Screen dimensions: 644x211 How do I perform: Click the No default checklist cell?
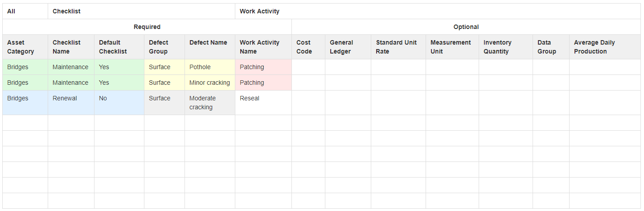pos(119,103)
